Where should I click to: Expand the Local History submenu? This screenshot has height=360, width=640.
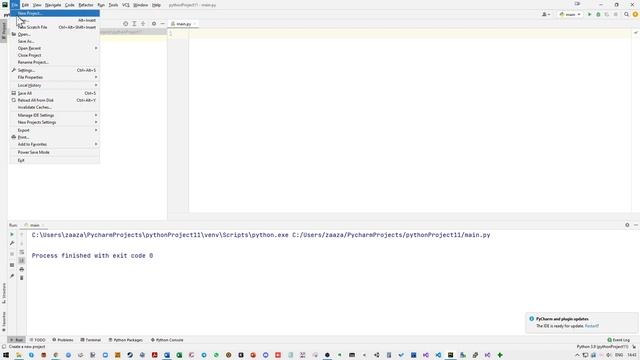pyautogui.click(x=55, y=85)
